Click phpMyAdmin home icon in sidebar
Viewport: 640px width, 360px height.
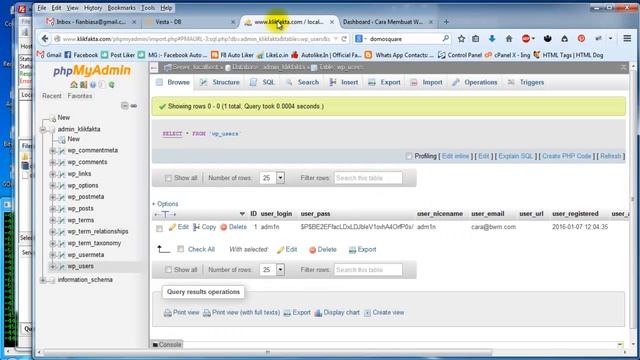coord(74,84)
